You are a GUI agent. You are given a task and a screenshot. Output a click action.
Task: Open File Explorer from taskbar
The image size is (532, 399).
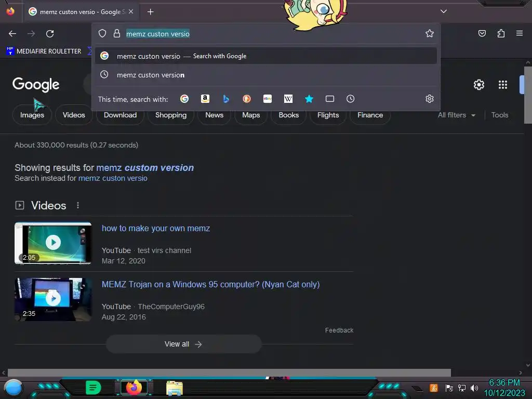(175, 388)
